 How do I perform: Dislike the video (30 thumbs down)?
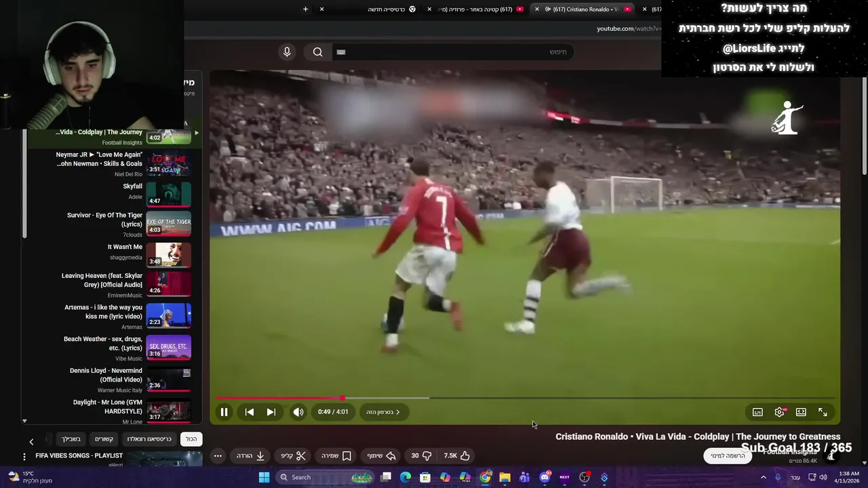tap(421, 456)
